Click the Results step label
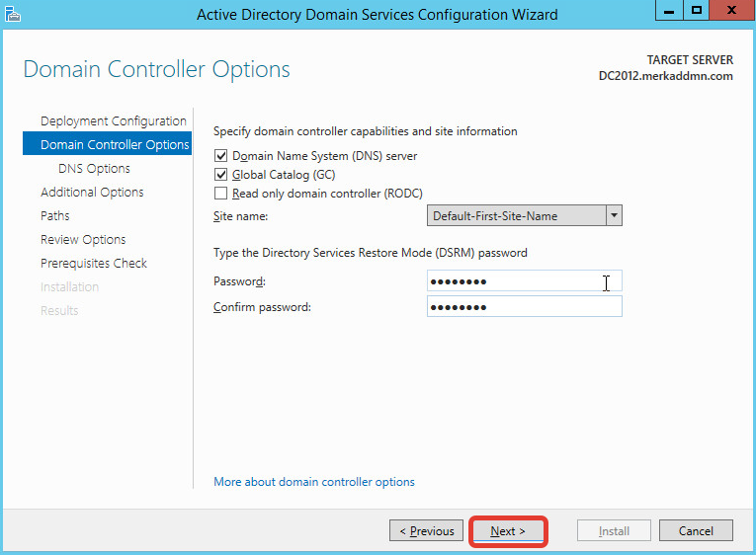 click(x=59, y=311)
